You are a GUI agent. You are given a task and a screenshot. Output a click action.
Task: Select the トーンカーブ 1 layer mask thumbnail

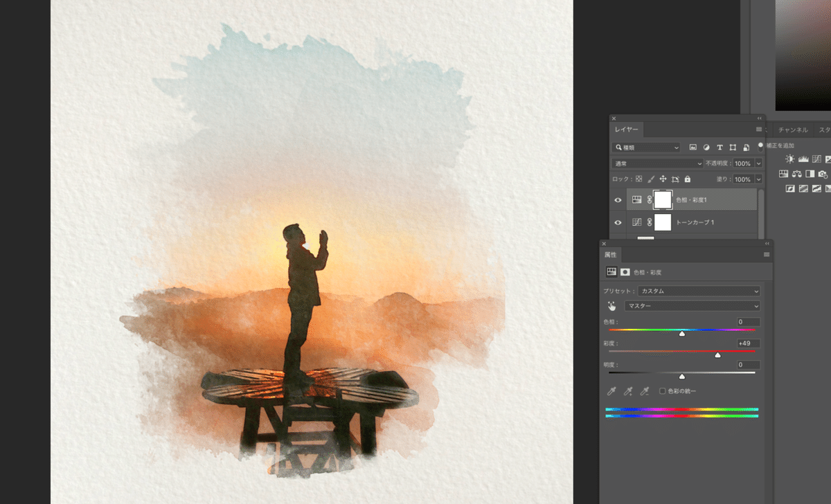[x=663, y=222]
